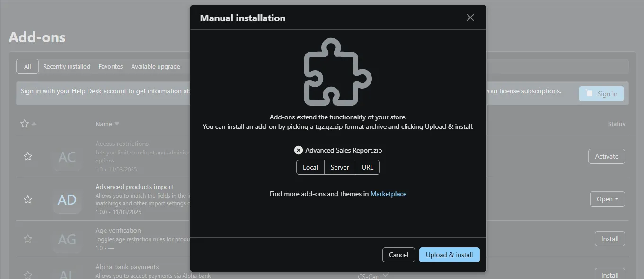Open the Access restrictions add-on name

click(x=122, y=144)
